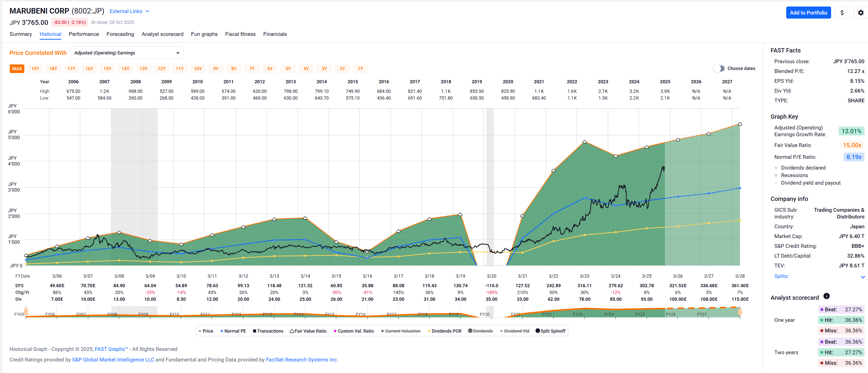Toggle Dividends declared in Graph Key

point(803,168)
